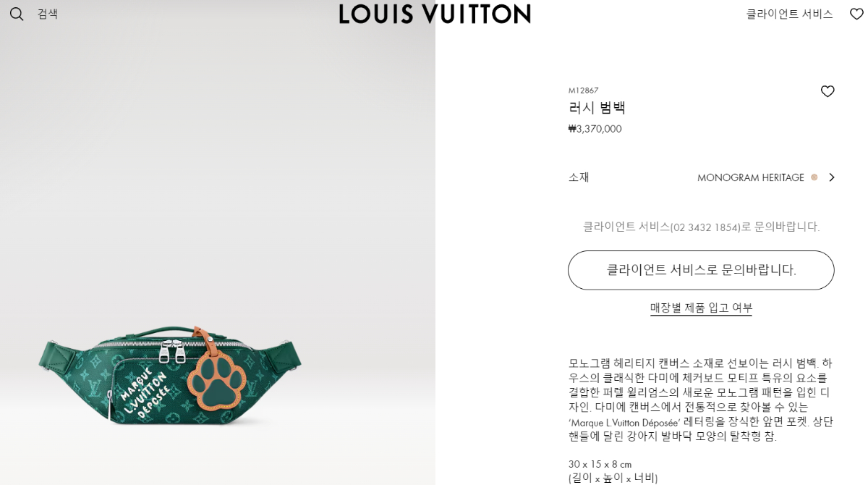Click 클라이언트 서비스로 문의바랍니다 button
868x485 pixels.
(x=701, y=270)
